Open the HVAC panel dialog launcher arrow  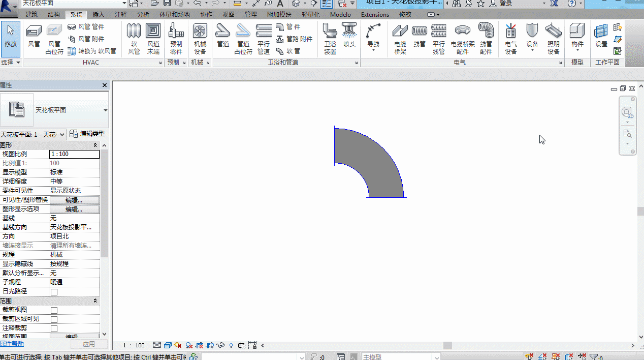click(x=160, y=63)
